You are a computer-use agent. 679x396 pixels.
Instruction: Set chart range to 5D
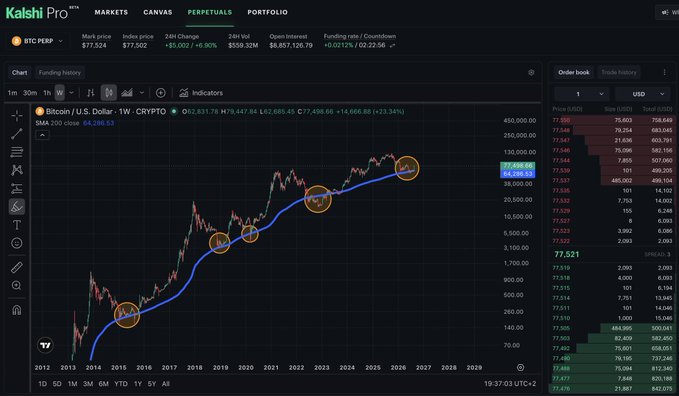coord(57,384)
